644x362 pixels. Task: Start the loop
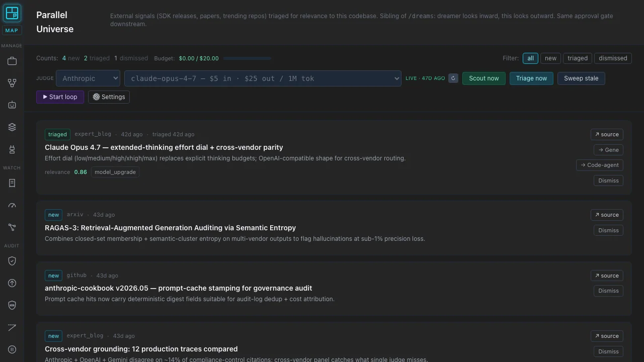click(x=60, y=97)
